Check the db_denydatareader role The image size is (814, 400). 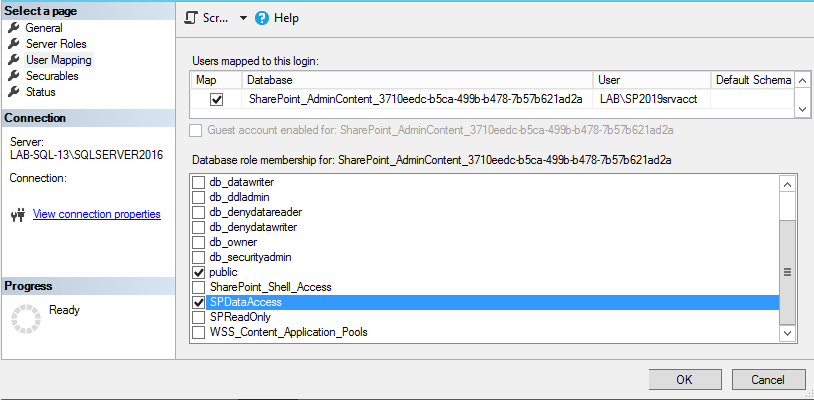(x=198, y=213)
